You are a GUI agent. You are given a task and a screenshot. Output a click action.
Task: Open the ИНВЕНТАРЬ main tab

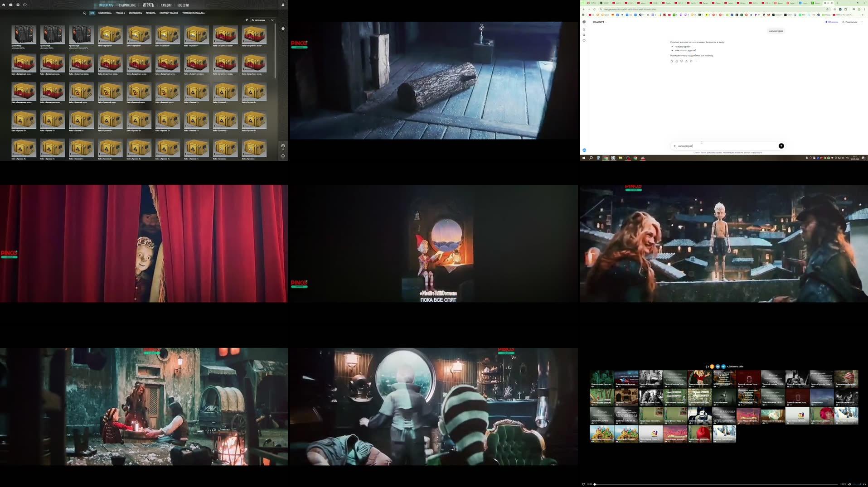point(106,5)
